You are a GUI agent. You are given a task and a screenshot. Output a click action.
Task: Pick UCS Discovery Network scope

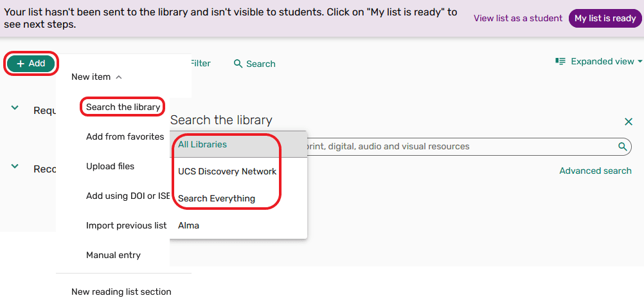tap(227, 171)
